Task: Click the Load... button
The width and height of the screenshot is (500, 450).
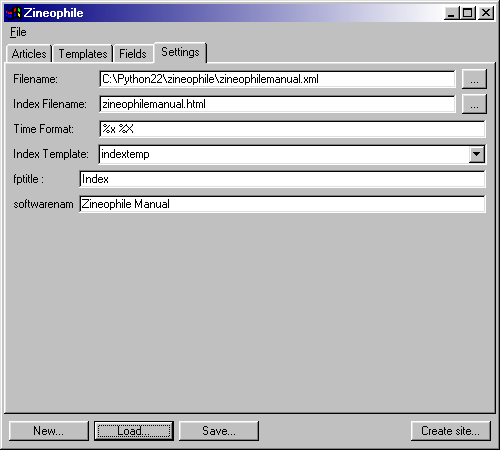Action: (x=134, y=431)
